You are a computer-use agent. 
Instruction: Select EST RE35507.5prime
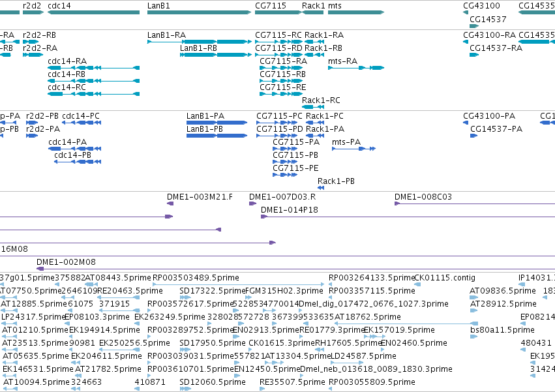[262, 389]
